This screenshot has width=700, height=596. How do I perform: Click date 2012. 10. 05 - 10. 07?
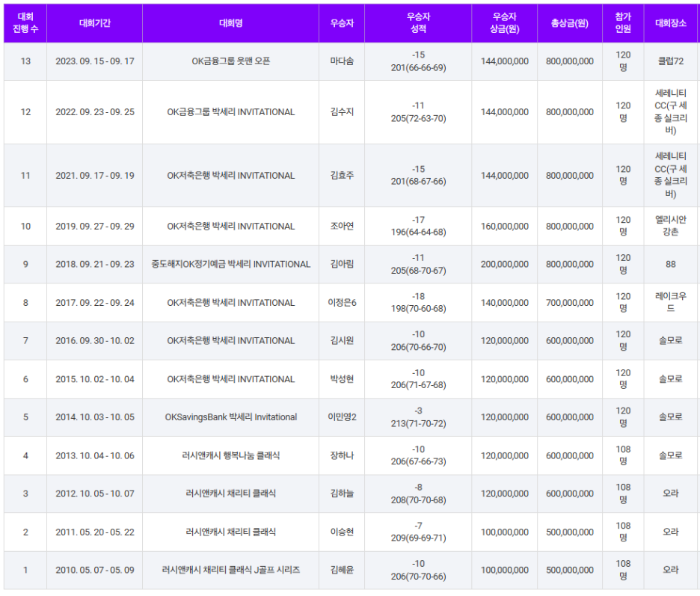[x=95, y=494]
